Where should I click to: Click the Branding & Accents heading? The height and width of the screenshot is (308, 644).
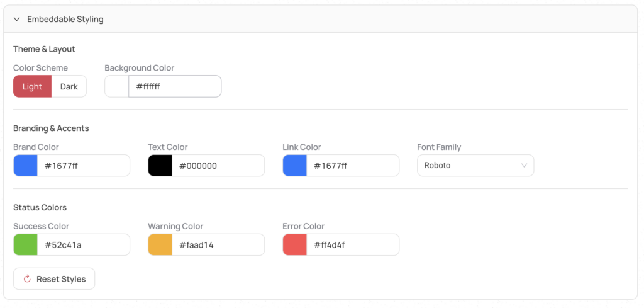(x=52, y=128)
